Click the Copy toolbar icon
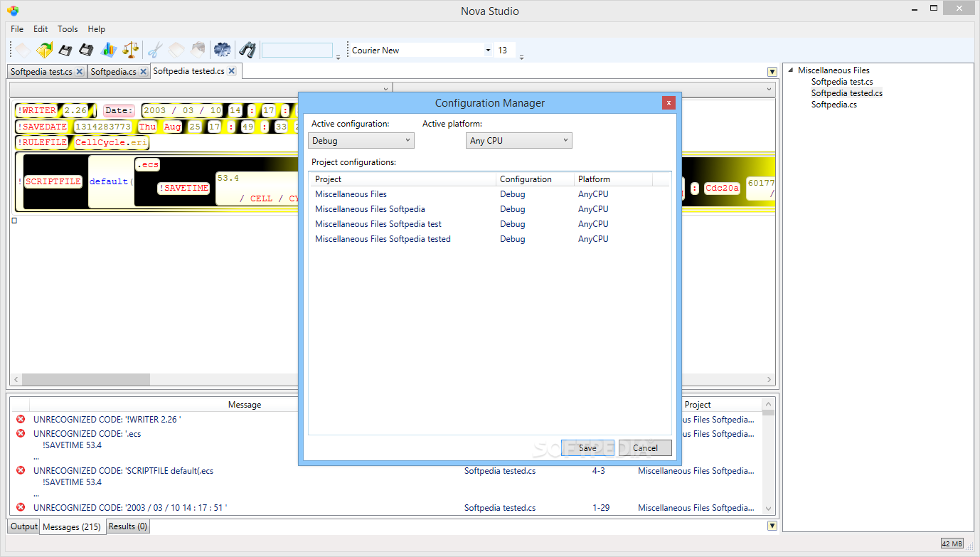This screenshot has width=980, height=557. pos(176,50)
